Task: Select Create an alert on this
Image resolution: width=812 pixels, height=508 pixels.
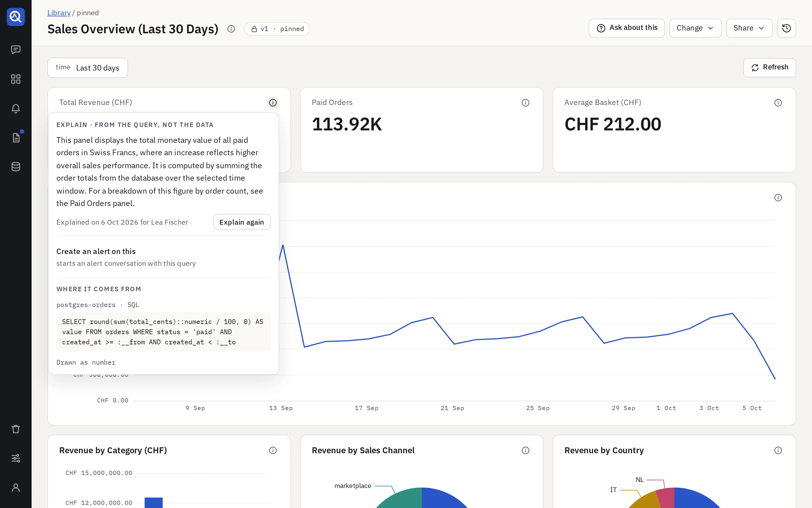Action: coord(164,257)
